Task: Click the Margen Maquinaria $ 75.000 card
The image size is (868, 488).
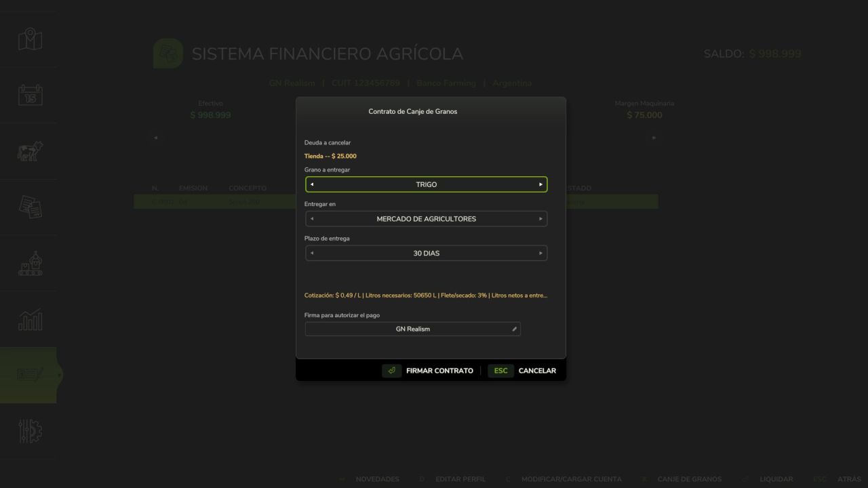Action: click(644, 110)
